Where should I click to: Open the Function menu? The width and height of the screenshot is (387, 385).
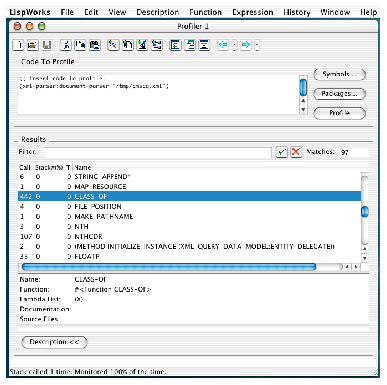point(206,12)
